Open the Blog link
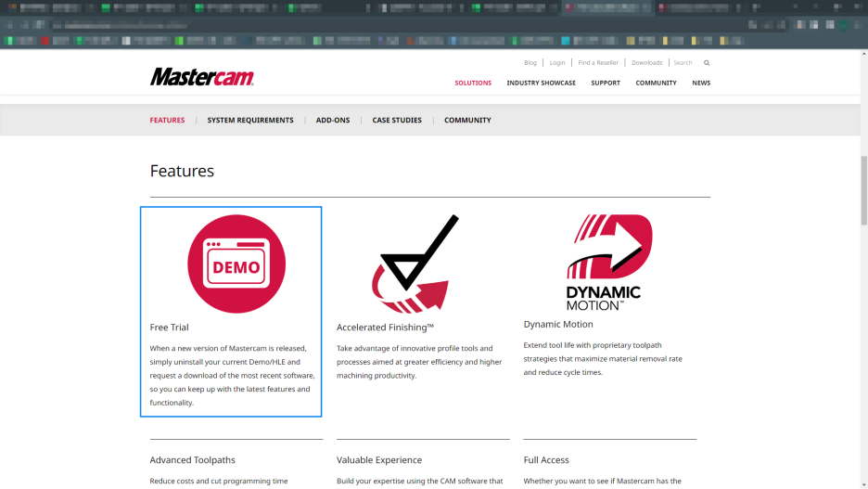The width and height of the screenshot is (868, 489). pyautogui.click(x=530, y=63)
